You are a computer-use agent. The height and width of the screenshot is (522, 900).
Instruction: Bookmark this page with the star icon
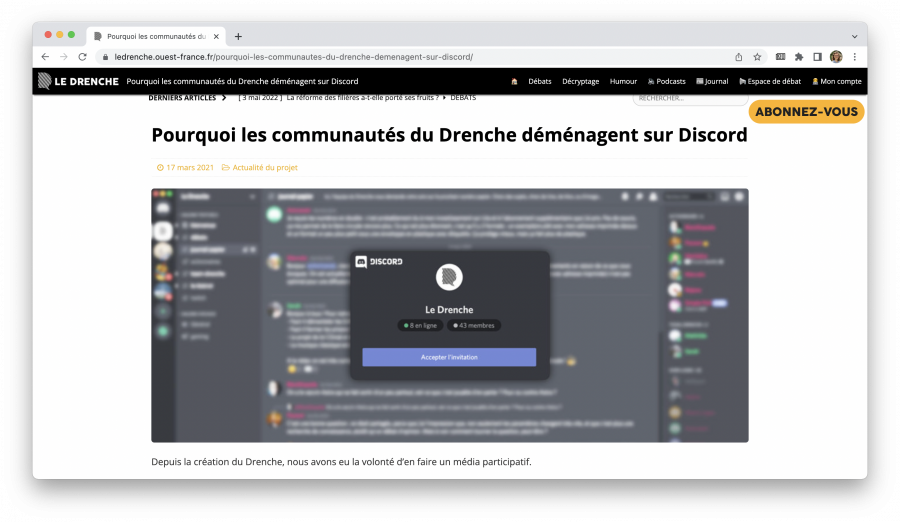(757, 57)
